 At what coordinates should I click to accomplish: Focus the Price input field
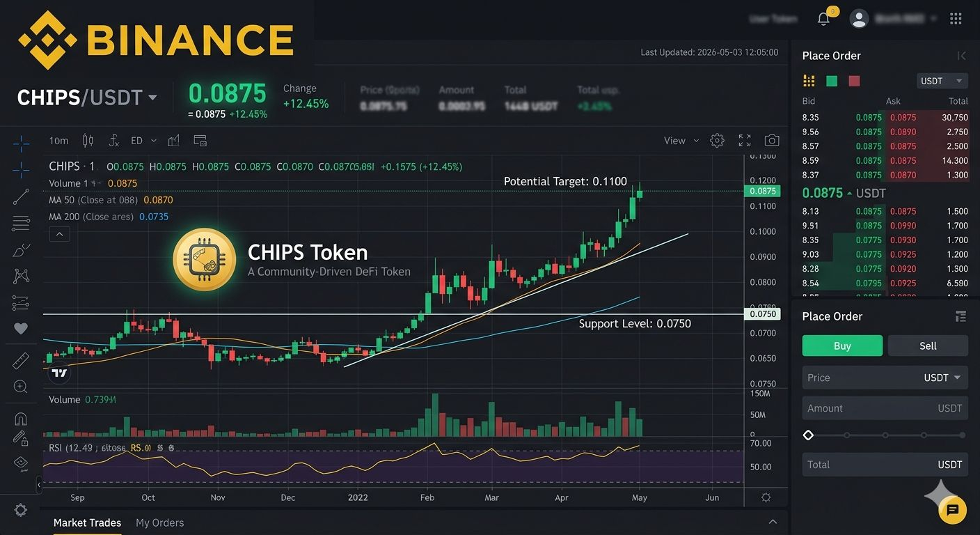coord(885,378)
